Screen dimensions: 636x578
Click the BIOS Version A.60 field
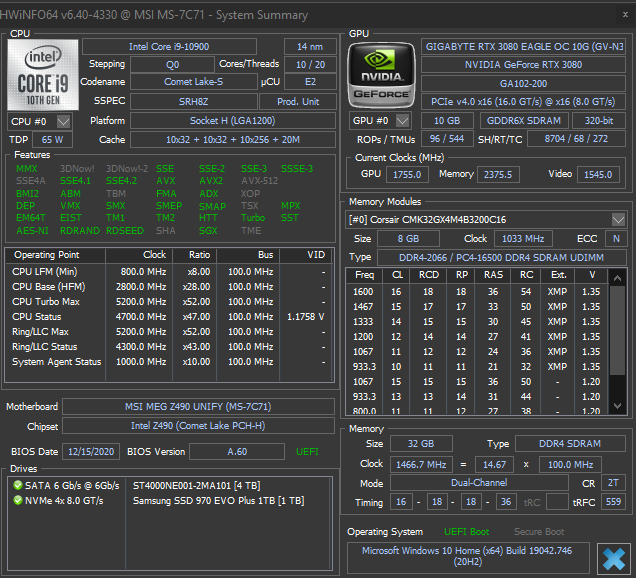pos(237,451)
